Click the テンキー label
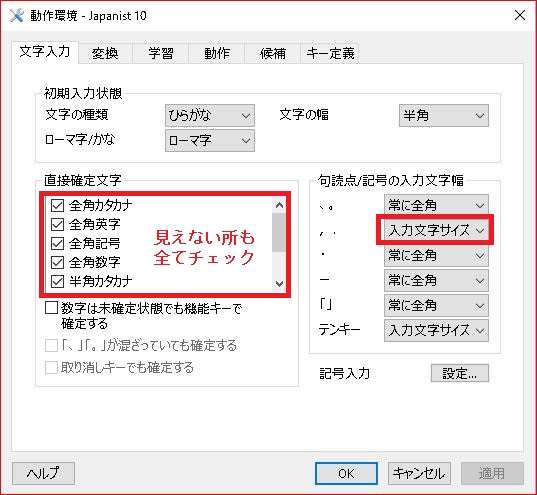Viewport: 537px width, 495px height. click(339, 330)
